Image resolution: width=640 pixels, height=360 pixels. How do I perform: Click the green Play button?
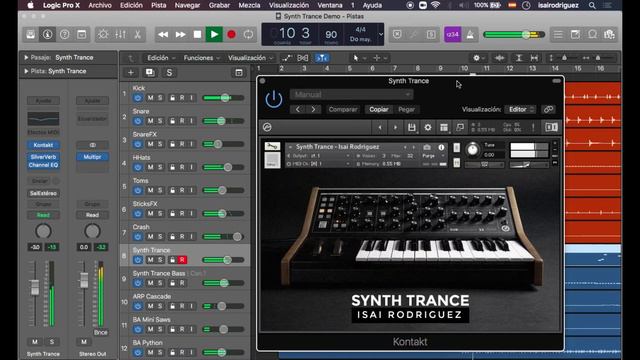pyautogui.click(x=214, y=35)
